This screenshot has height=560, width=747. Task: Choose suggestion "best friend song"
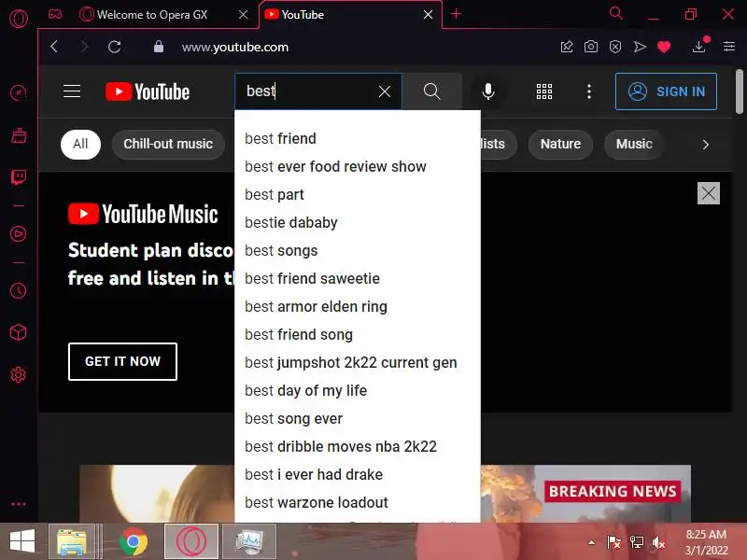358,335
